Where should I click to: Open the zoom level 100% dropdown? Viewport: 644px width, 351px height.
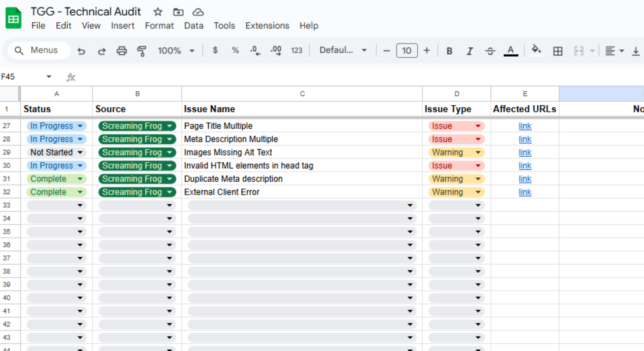176,51
